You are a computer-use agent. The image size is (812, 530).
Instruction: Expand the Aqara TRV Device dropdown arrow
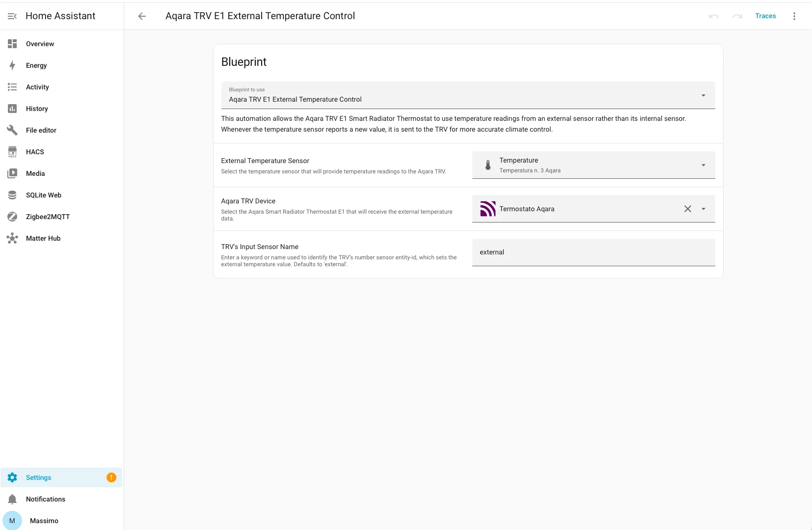tap(704, 209)
